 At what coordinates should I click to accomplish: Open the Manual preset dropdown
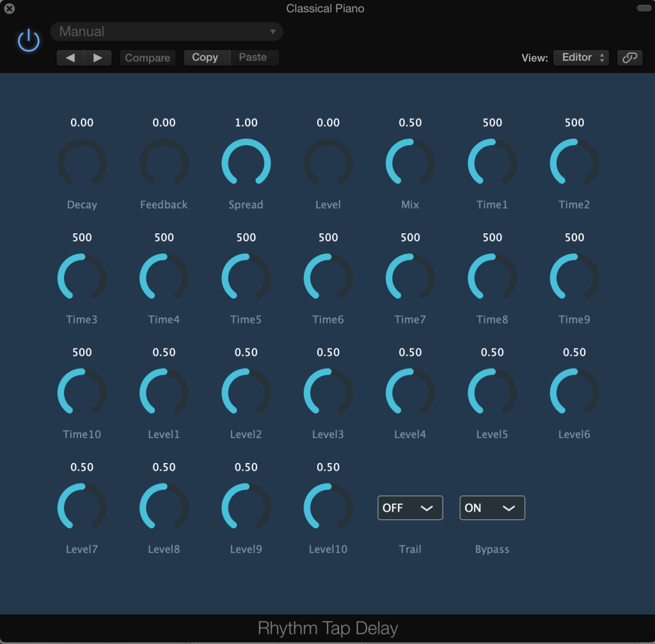pyautogui.click(x=166, y=31)
